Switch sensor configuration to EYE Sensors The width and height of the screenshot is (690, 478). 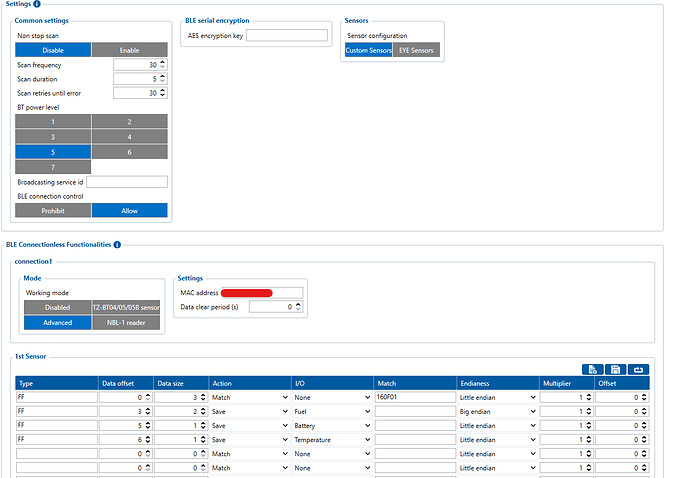416,50
